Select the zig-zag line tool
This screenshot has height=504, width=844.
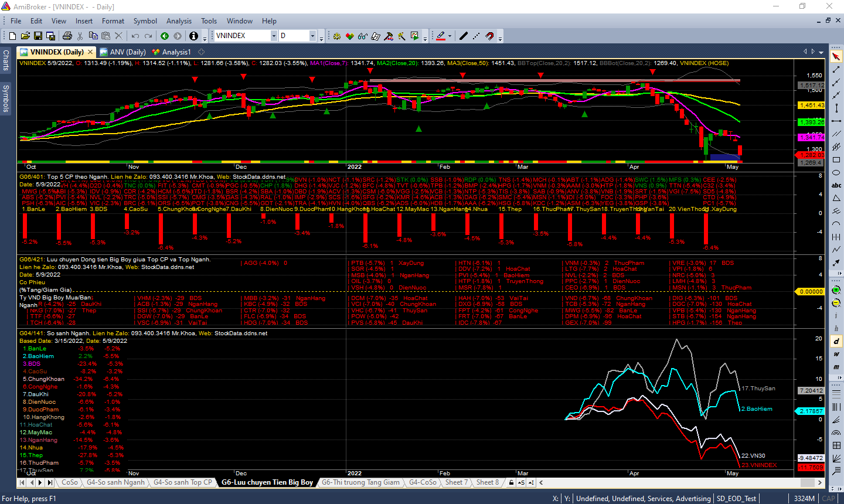point(836,250)
